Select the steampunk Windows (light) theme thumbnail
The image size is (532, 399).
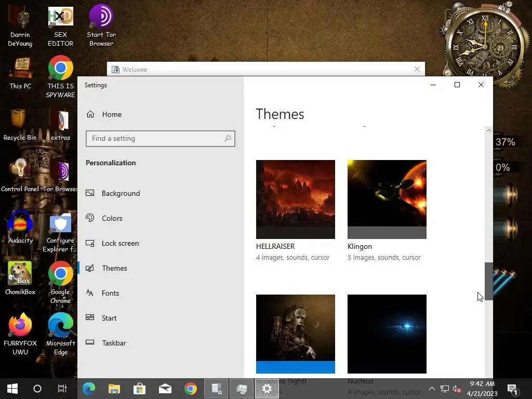point(296,334)
